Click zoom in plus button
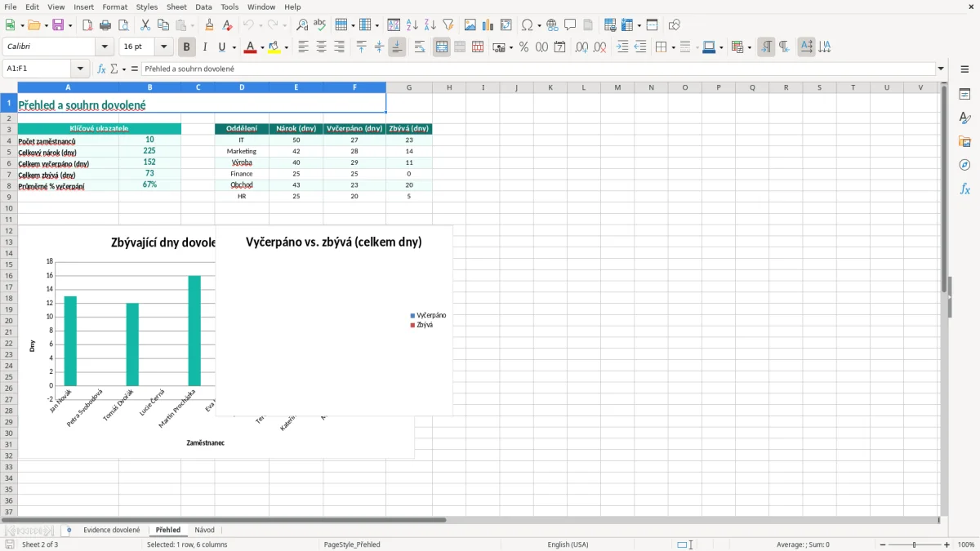The width and height of the screenshot is (980, 551). coord(947,544)
